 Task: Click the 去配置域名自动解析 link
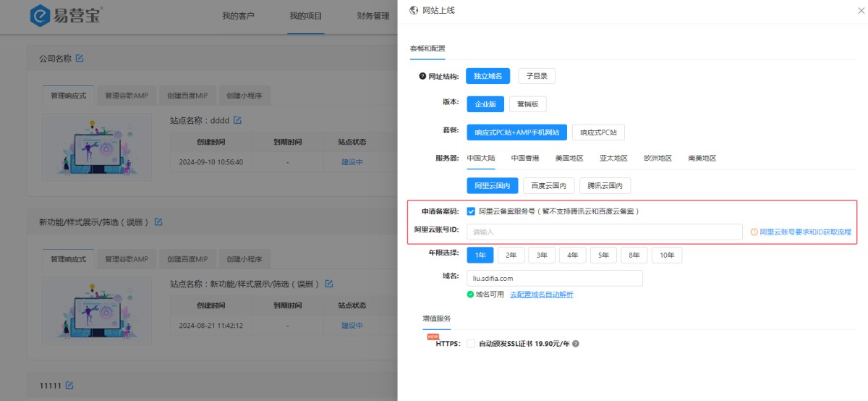(541, 295)
